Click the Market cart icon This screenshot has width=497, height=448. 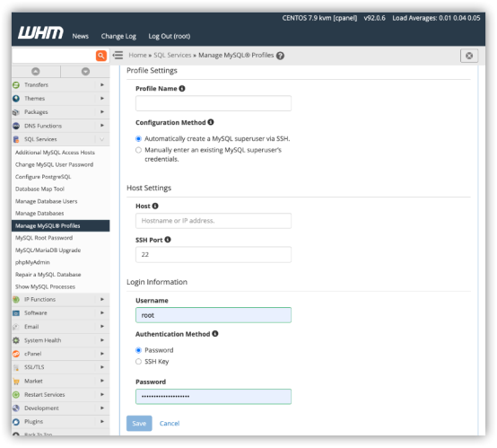pos(16,381)
